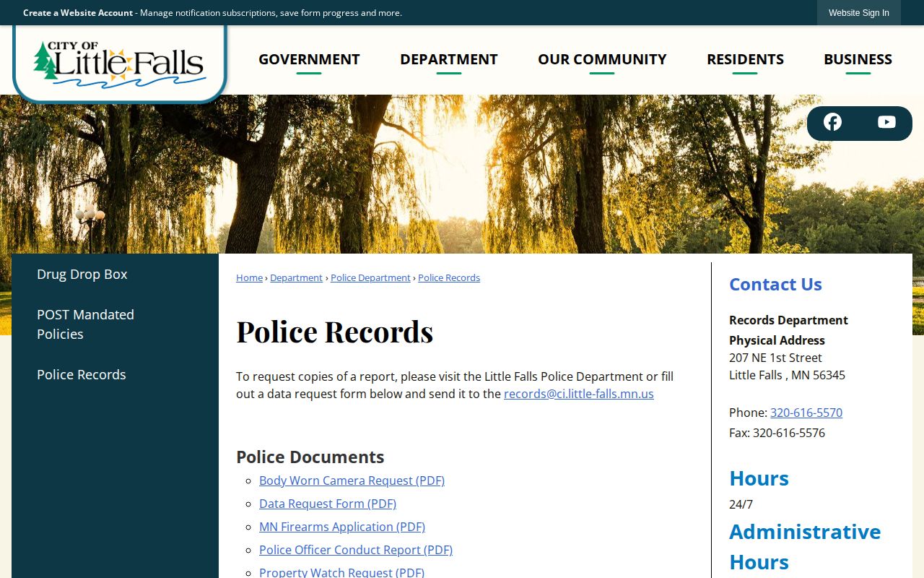Click the Police Records page heading
This screenshot has width=924, height=578.
335,332
